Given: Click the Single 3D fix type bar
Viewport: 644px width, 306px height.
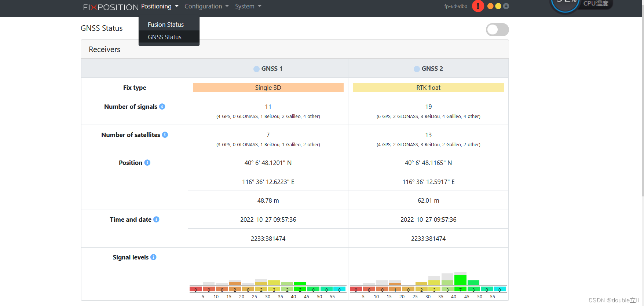Looking at the screenshot, I should coord(268,88).
